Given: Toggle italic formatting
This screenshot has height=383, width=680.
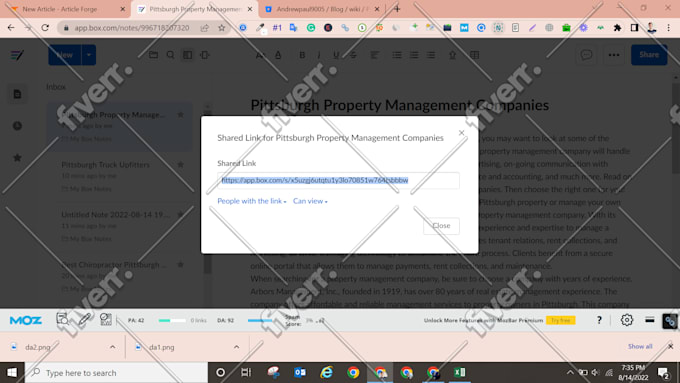Looking at the screenshot, I should point(319,55).
